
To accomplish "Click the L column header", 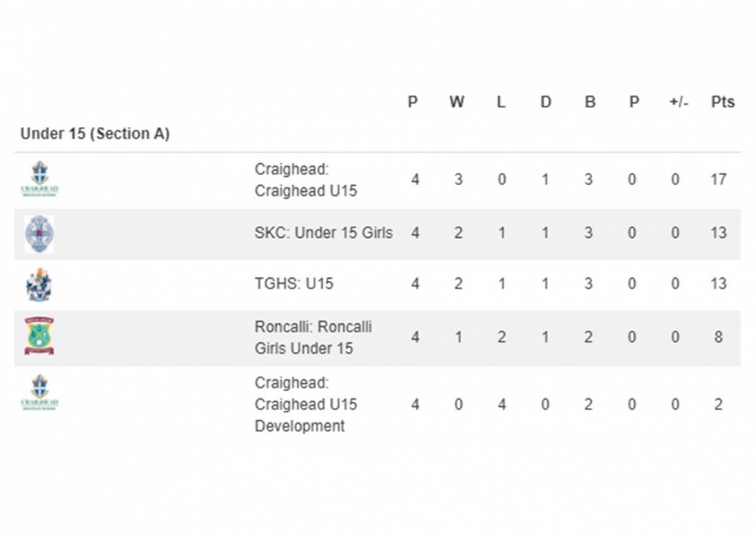I will coord(500,102).
